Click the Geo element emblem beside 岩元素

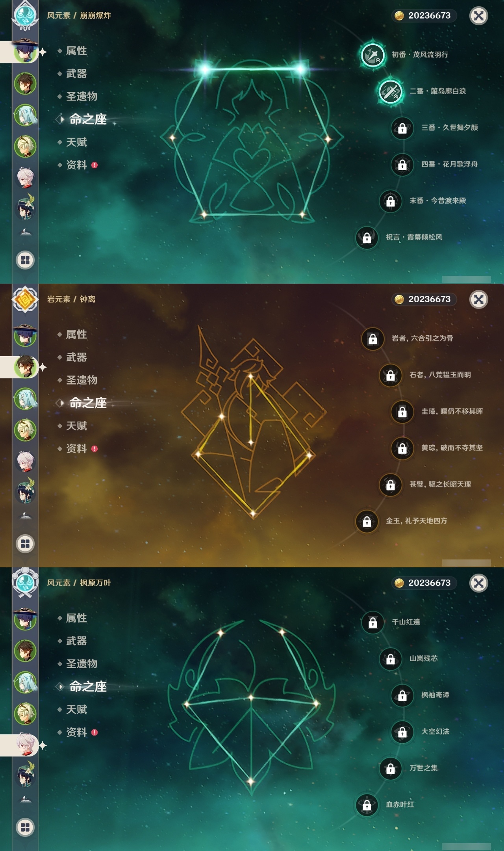[x=25, y=299]
